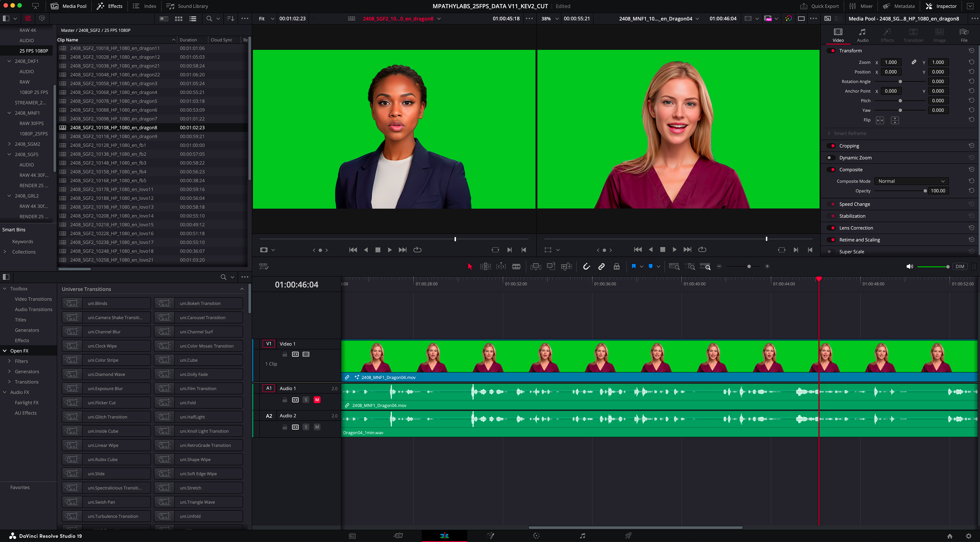Enable the Dynamic Zoom toggle
Viewport: 980px width, 542px height.
pyautogui.click(x=831, y=158)
